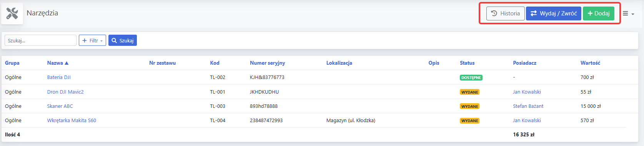Sort the table by Nazwa column
Viewport: 644px width, 146px height.
click(x=58, y=63)
